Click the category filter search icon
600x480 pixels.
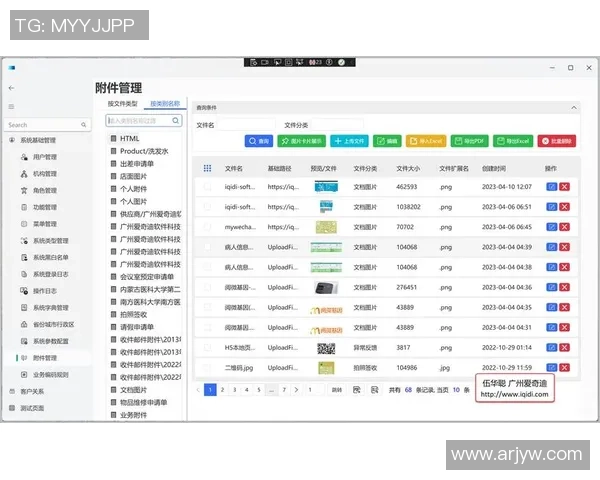point(176,121)
